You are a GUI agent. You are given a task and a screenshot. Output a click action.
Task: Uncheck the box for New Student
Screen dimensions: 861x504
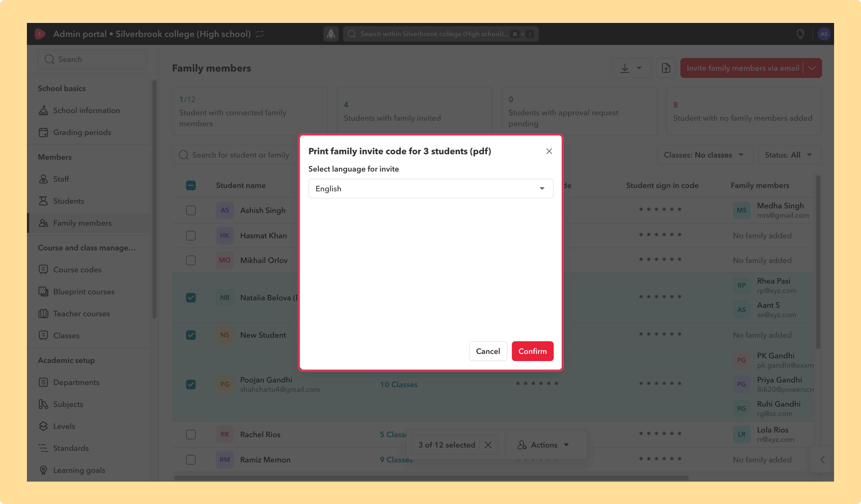click(191, 335)
